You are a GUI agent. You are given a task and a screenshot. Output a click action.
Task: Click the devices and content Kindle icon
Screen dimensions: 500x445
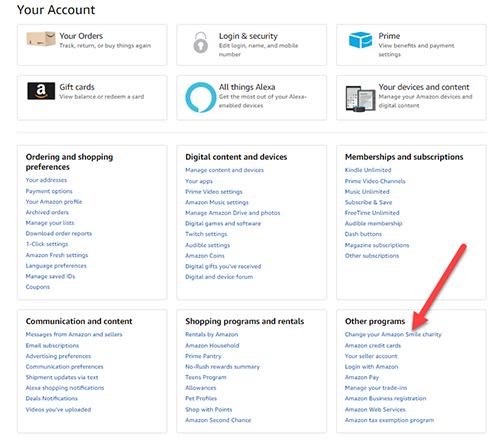click(360, 99)
